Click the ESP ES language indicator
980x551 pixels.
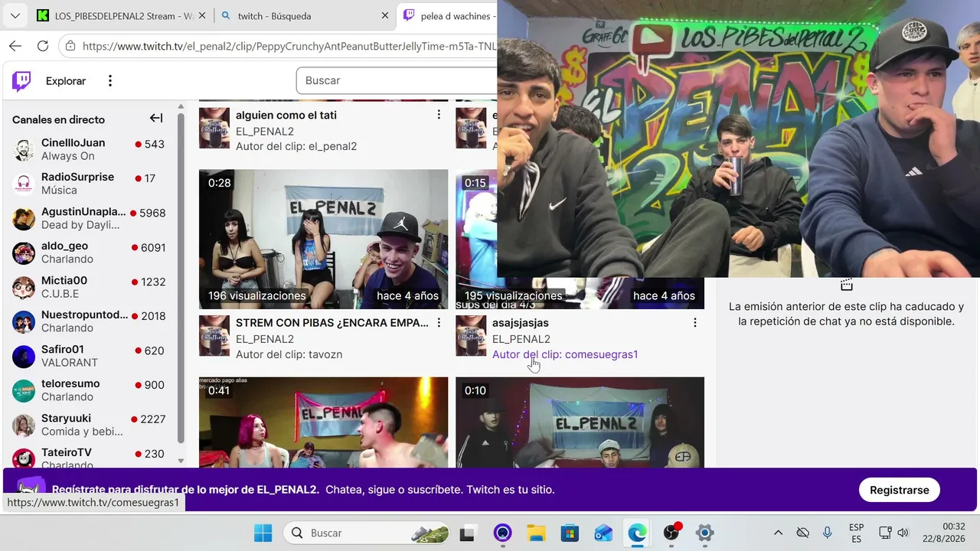(x=856, y=533)
